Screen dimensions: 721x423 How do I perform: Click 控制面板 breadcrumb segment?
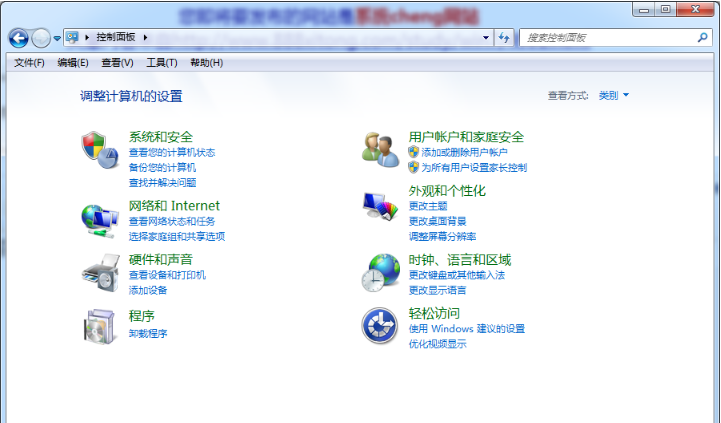(x=115, y=37)
